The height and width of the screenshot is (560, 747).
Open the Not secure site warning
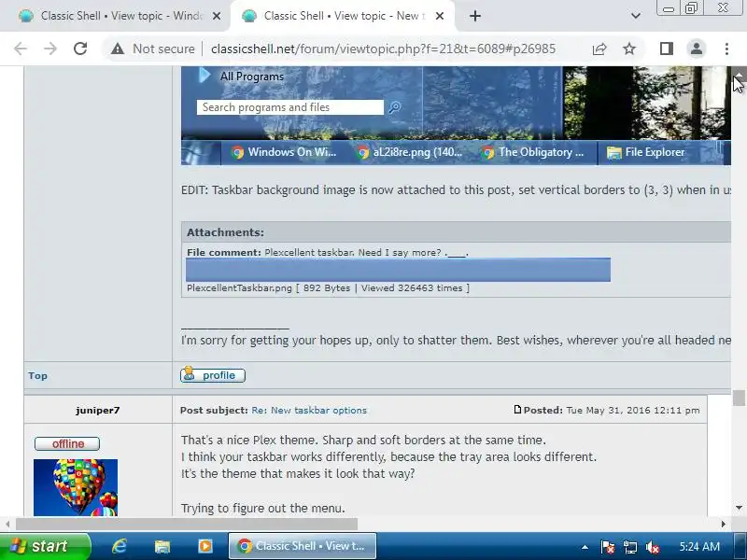pyautogui.click(x=153, y=49)
